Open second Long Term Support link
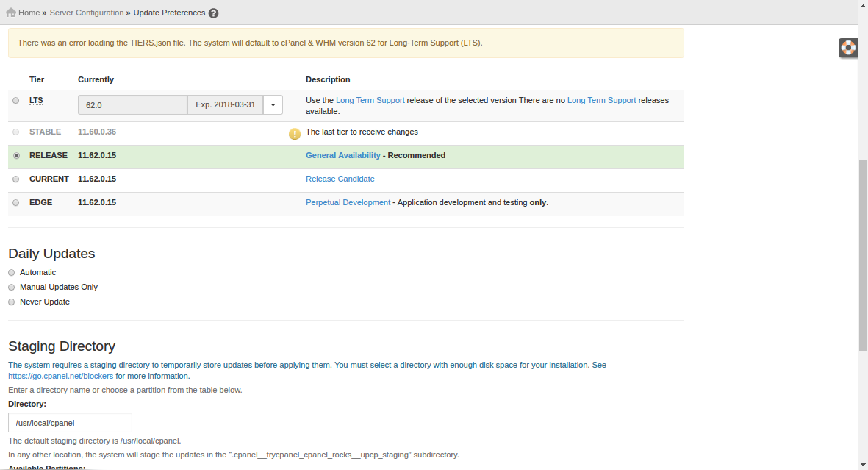Viewport: 868px width, 470px height. click(x=602, y=100)
